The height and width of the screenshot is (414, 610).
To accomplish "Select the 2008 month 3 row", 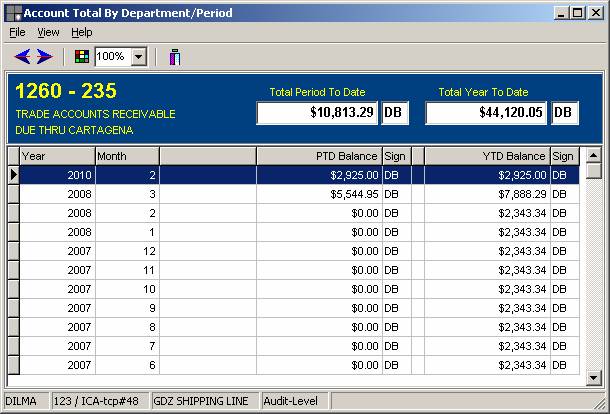I will click(x=200, y=194).
